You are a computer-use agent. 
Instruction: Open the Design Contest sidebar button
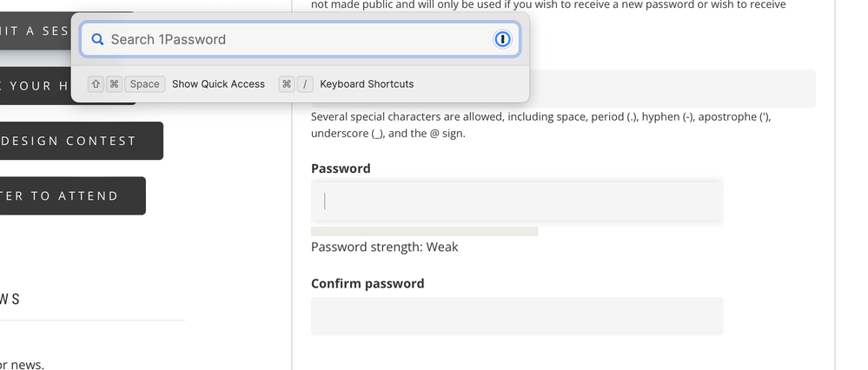tap(80, 141)
